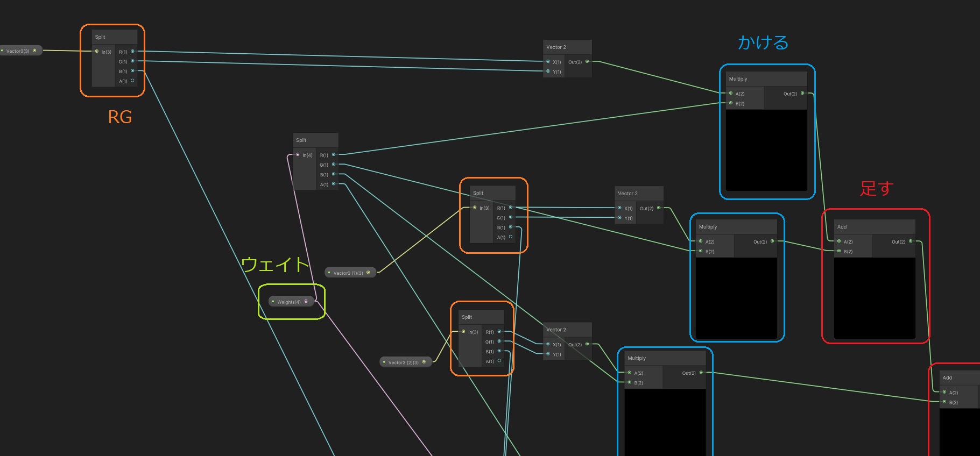Viewport: 980px width, 456px height.
Task: Click G(1) output port on RG-labeled Split node
Action: point(132,61)
